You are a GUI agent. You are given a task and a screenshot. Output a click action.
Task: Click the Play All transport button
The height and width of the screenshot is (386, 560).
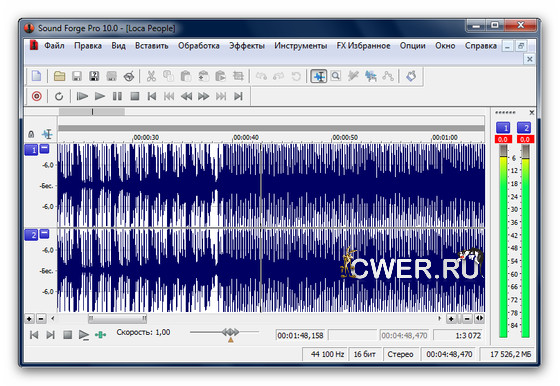click(82, 96)
